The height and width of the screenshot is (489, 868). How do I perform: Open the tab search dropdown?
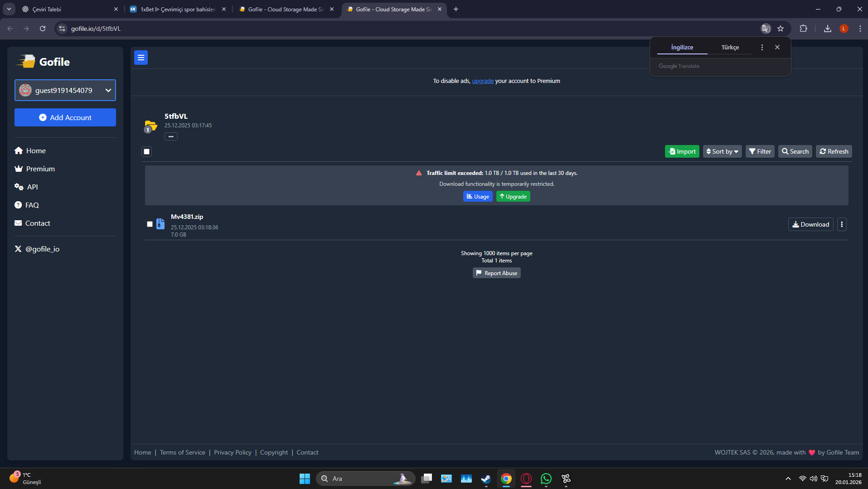point(9,9)
